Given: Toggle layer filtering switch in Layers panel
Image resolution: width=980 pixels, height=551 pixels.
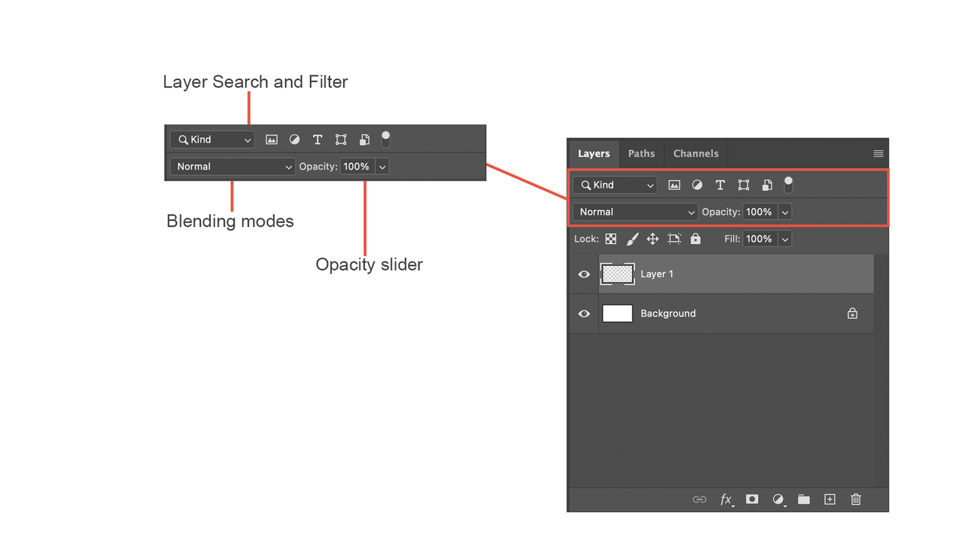Looking at the screenshot, I should (x=788, y=184).
